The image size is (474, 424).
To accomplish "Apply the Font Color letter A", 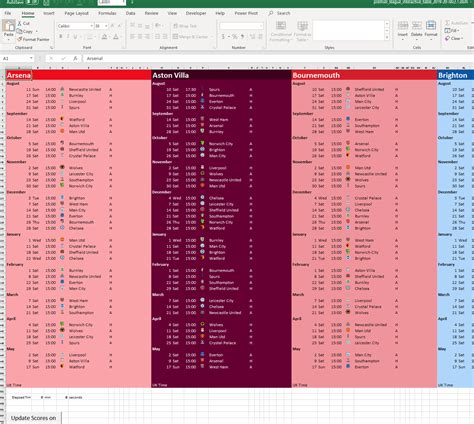I will click(116, 37).
